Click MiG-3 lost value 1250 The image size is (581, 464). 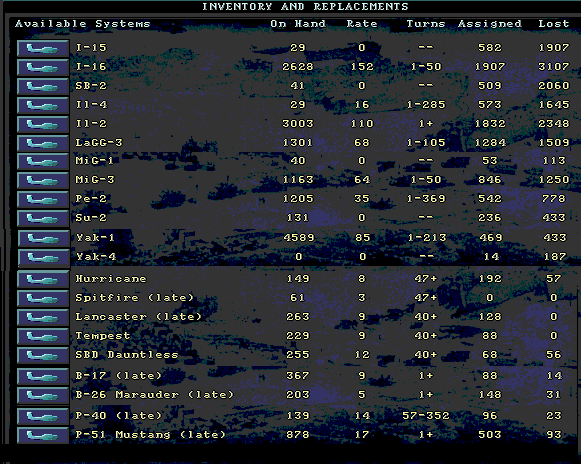(x=554, y=180)
